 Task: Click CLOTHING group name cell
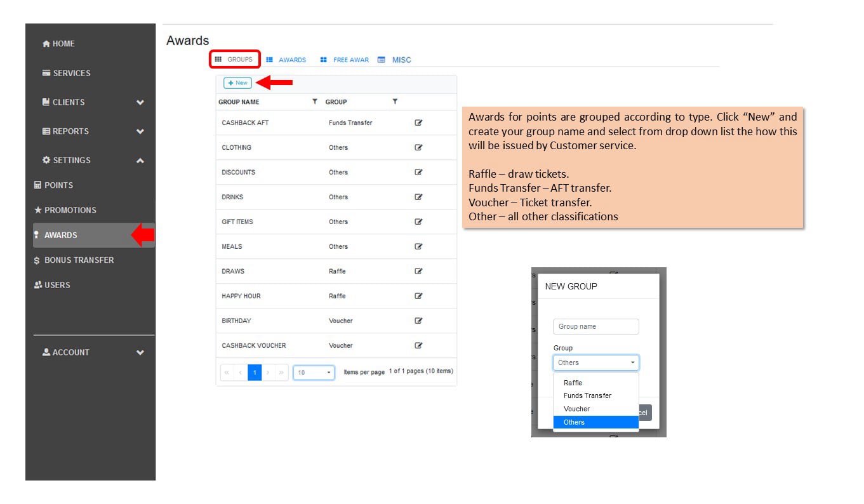pyautogui.click(x=236, y=147)
